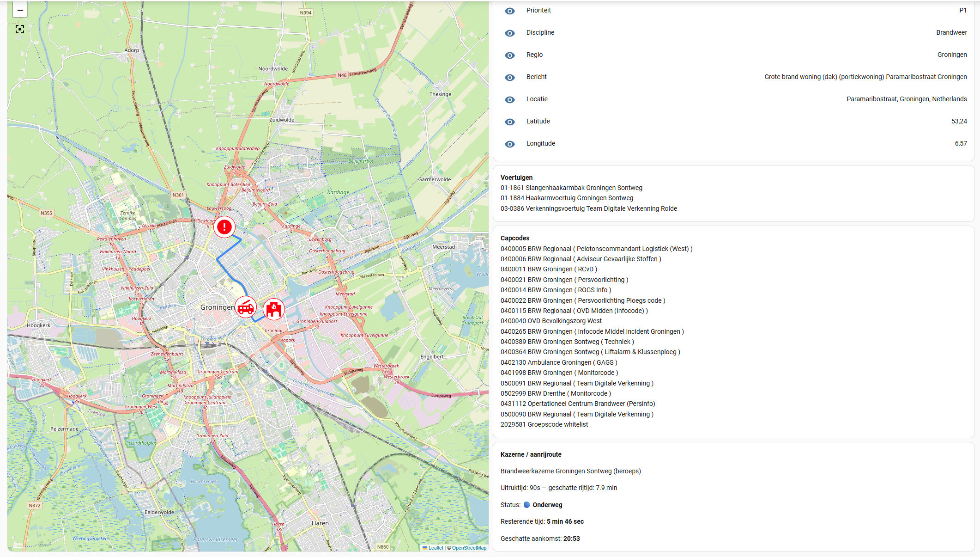Click the Locatie value Paramaribostraat, Groningen, Netherlands

(907, 99)
